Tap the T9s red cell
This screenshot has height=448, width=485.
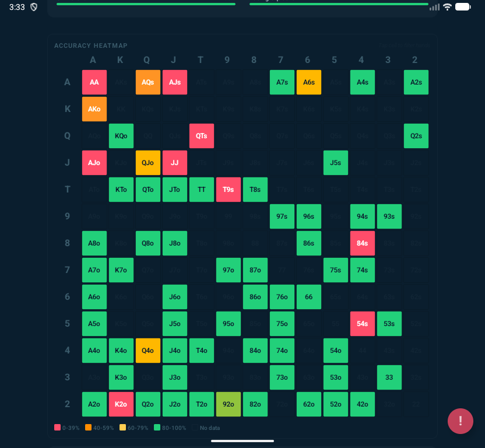[x=229, y=190]
